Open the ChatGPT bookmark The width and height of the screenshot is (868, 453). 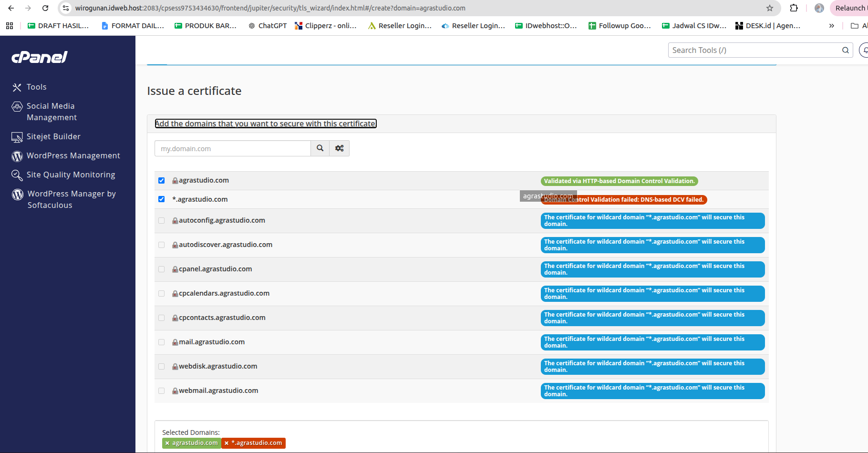click(x=268, y=26)
